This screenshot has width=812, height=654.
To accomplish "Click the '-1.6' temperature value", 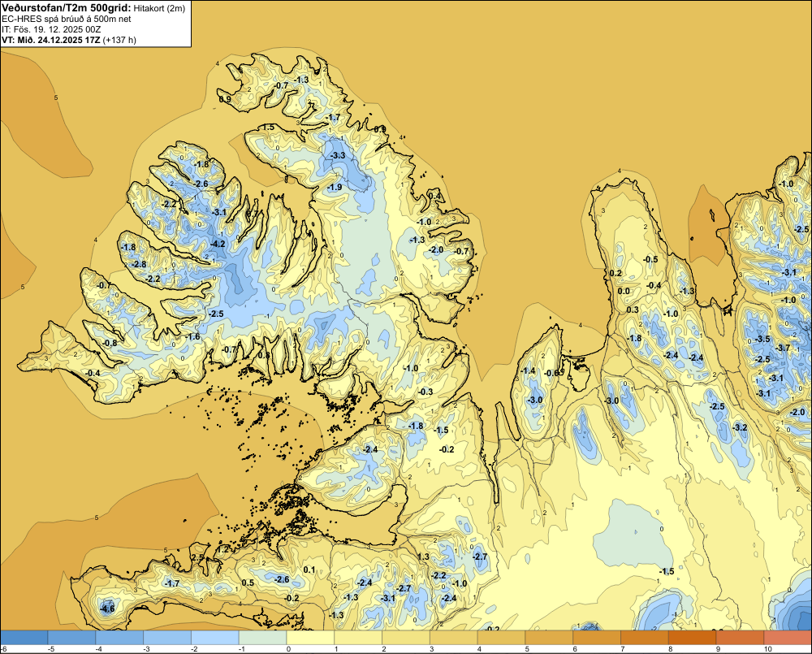I will click(192, 337).
